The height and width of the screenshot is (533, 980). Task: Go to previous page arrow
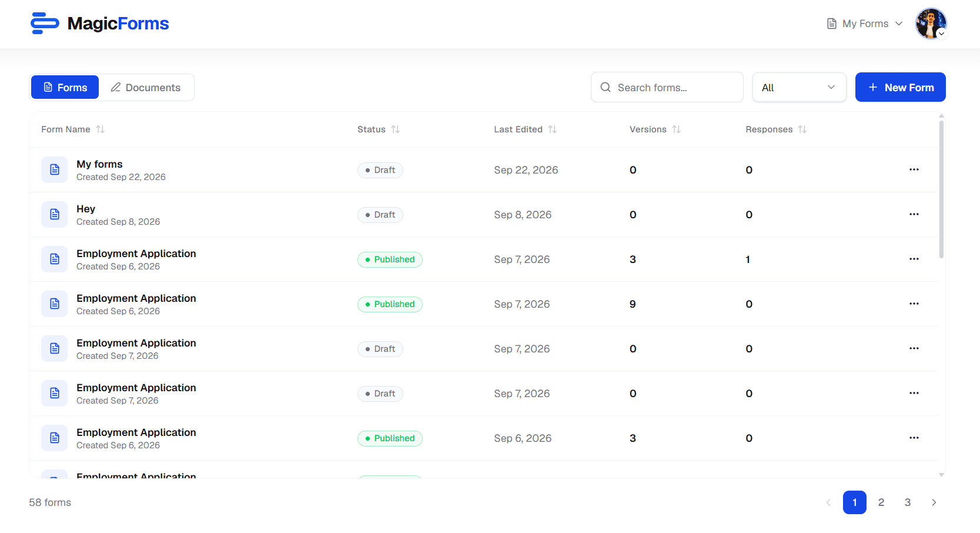point(828,502)
